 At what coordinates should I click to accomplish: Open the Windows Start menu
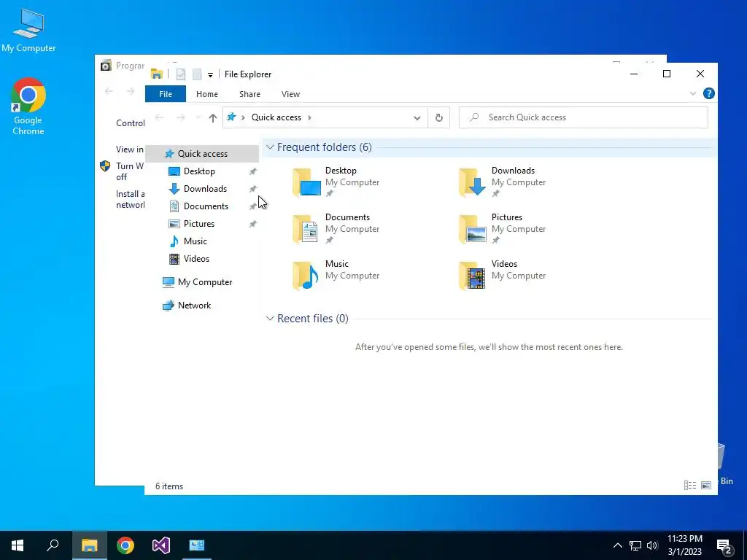[18, 545]
